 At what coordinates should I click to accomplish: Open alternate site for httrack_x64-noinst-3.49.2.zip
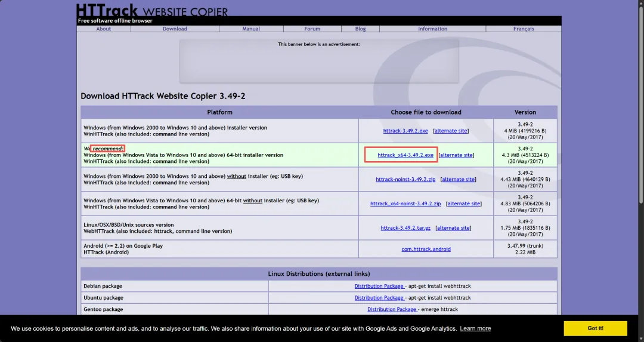[x=464, y=204]
